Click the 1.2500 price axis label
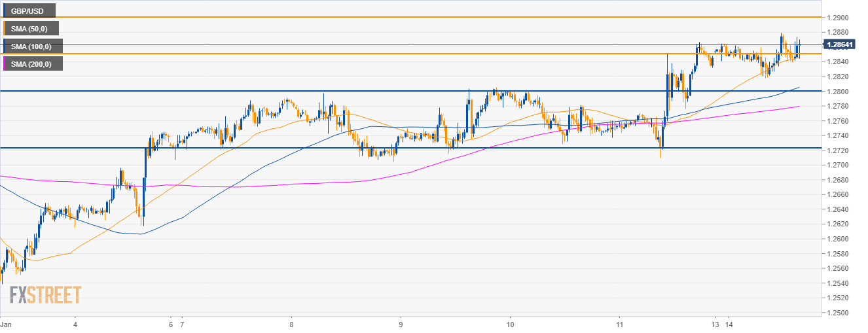The width and height of the screenshot is (868, 333). pos(837,313)
